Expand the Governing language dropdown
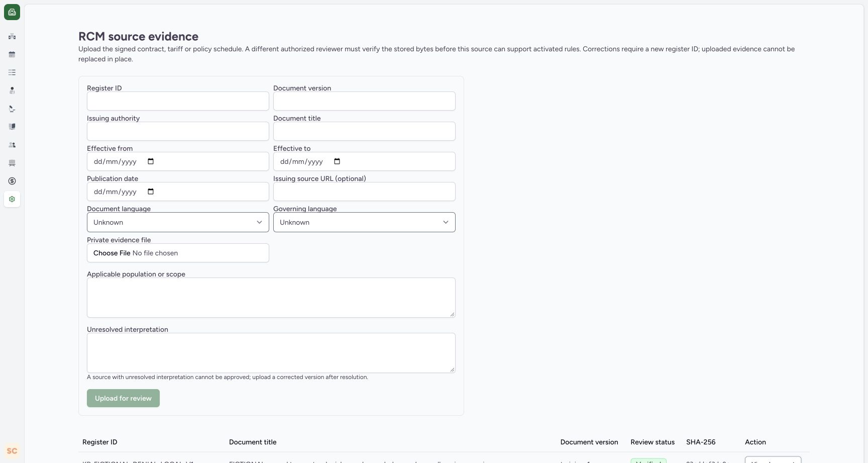The height and width of the screenshot is (463, 868). [364, 222]
